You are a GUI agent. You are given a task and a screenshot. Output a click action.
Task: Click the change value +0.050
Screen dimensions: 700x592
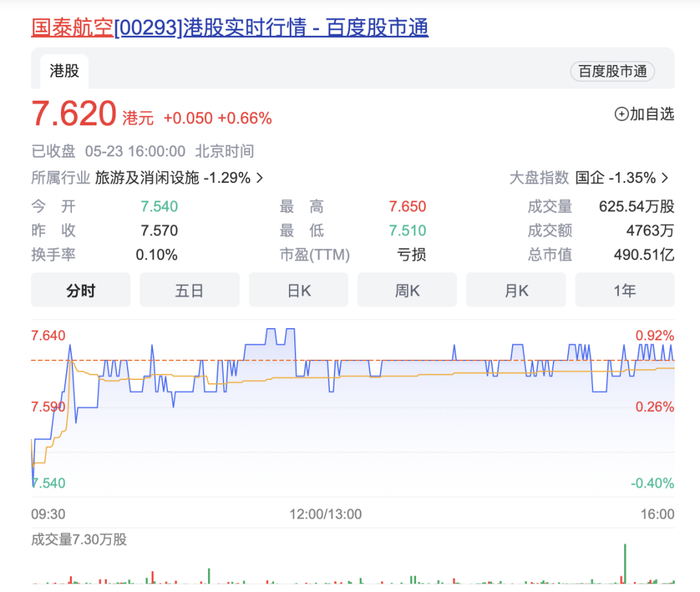[x=188, y=118]
